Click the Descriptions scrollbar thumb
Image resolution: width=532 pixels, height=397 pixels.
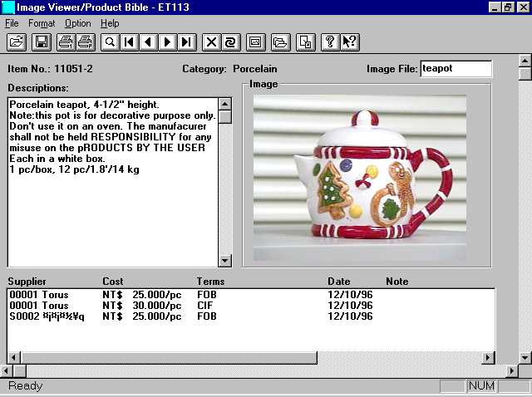click(224, 117)
